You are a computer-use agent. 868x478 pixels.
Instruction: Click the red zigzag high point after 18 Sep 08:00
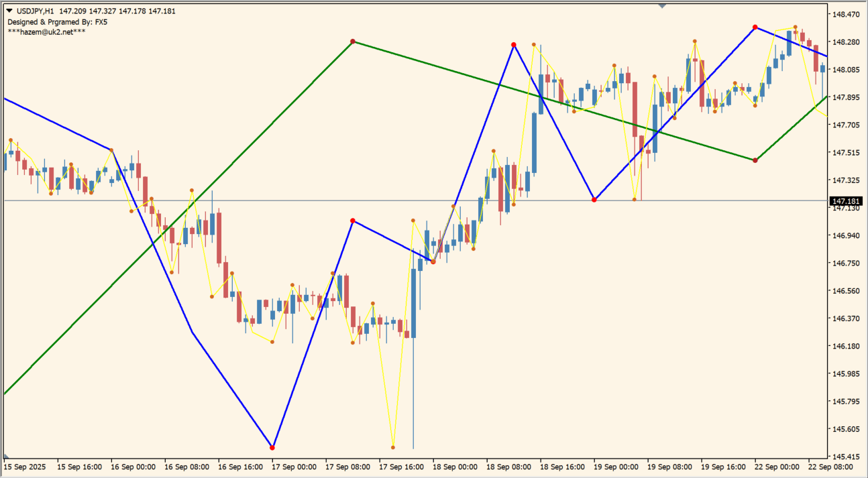coord(514,45)
